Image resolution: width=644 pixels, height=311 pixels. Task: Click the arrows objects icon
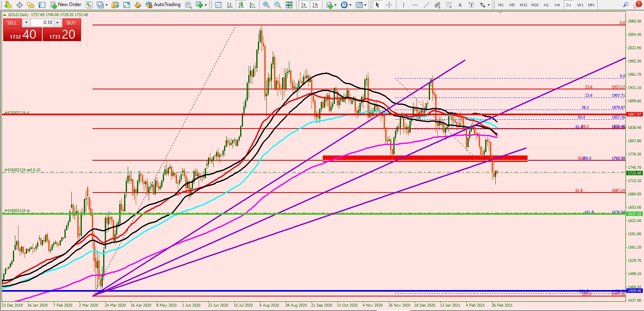click(x=482, y=5)
